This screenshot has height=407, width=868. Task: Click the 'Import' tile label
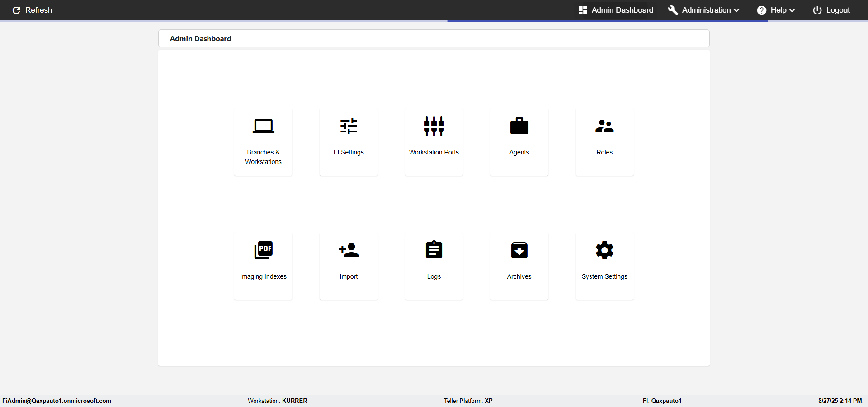(x=349, y=276)
